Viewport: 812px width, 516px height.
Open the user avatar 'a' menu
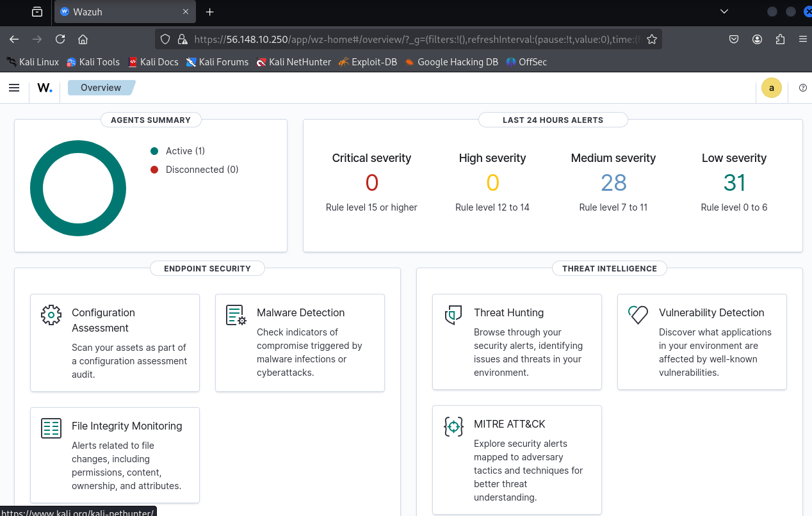(x=772, y=88)
